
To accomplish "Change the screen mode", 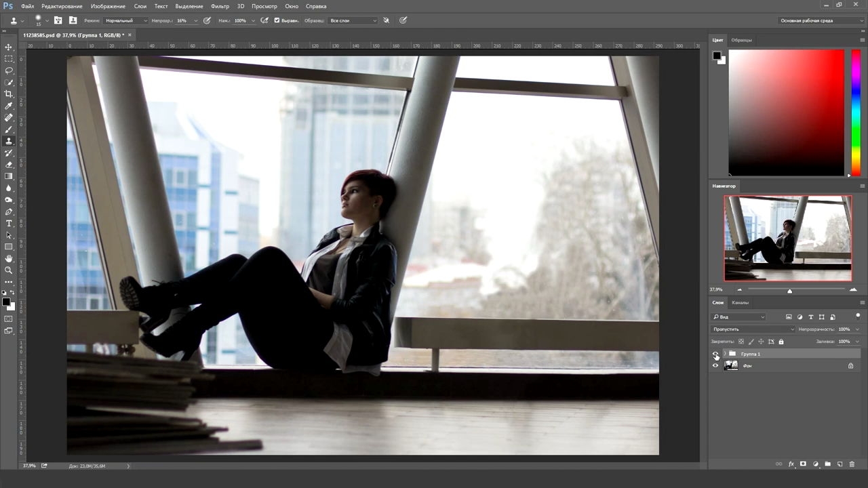I will coord(9,331).
